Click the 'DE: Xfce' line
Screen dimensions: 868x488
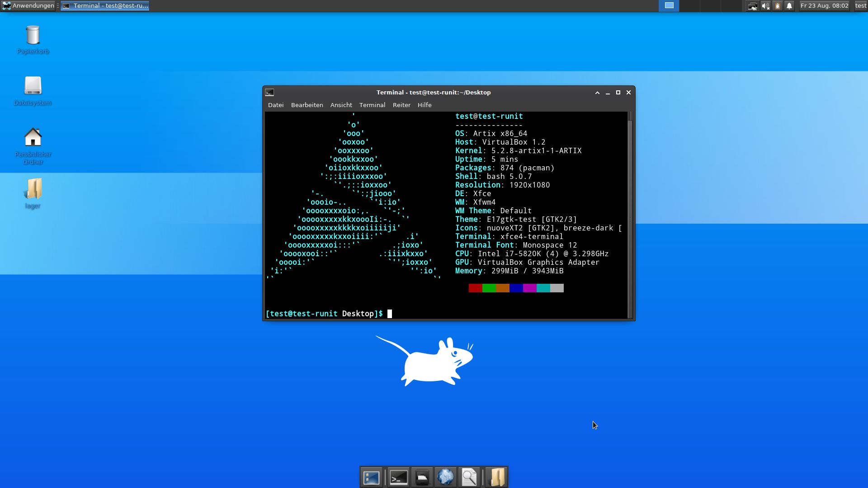(473, 193)
